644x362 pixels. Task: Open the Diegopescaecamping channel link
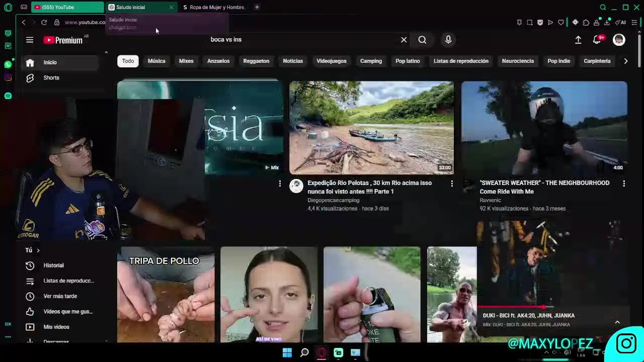(333, 200)
